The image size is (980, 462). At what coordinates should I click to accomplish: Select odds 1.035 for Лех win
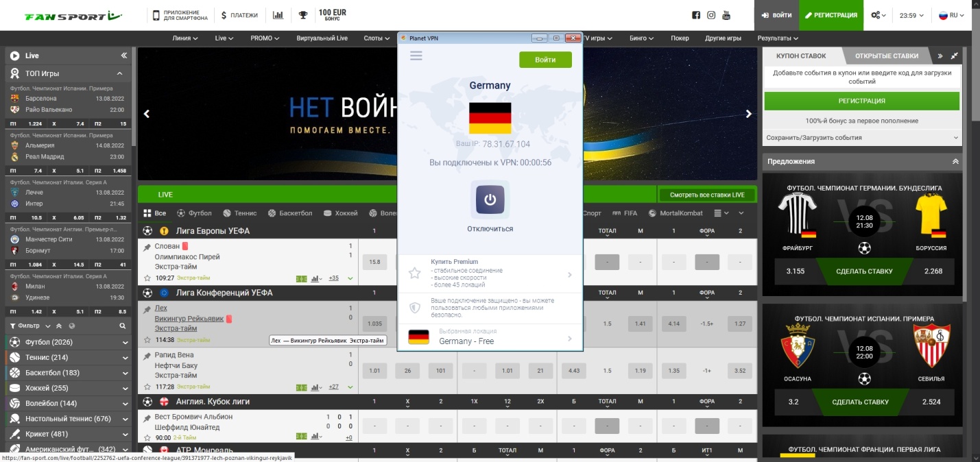[x=375, y=324]
